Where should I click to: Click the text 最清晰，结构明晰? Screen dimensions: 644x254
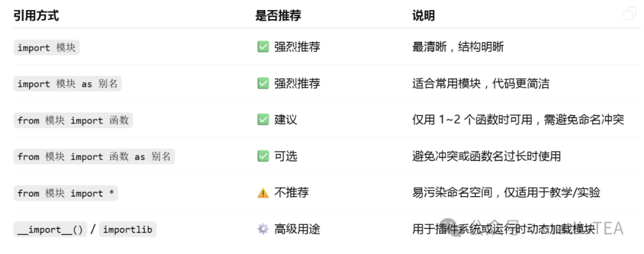point(458,47)
